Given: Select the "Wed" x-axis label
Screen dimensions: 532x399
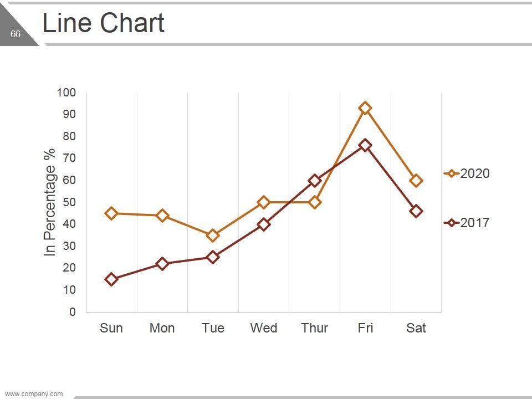Looking at the screenshot, I should pyautogui.click(x=264, y=328).
